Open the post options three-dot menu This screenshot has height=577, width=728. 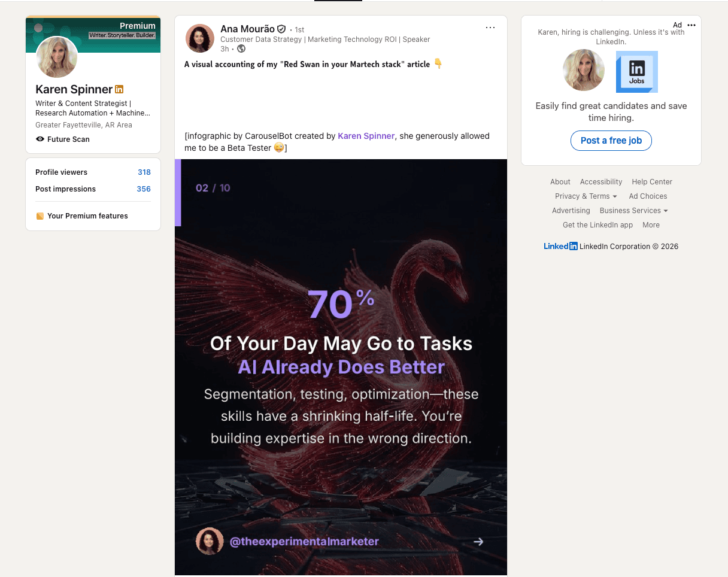tap(490, 28)
